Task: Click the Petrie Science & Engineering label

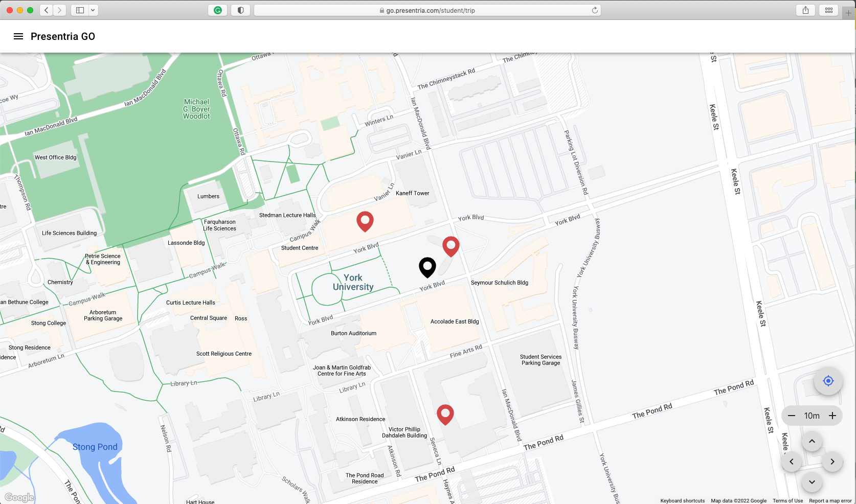Action: (x=103, y=259)
